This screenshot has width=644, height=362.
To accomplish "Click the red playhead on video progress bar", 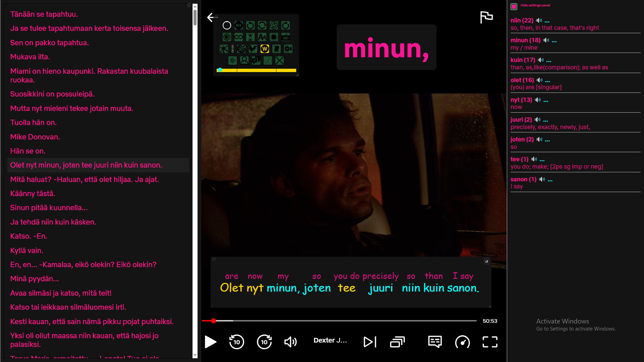I will (213, 321).
